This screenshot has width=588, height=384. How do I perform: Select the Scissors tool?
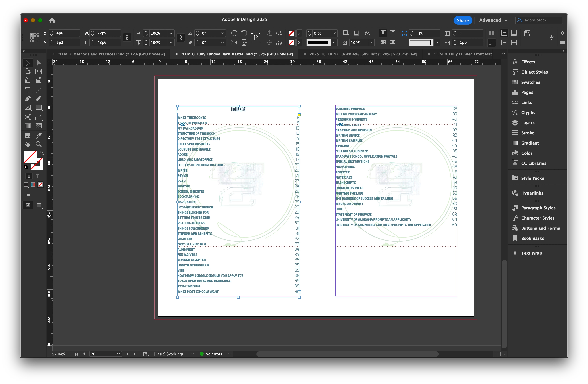click(x=28, y=117)
